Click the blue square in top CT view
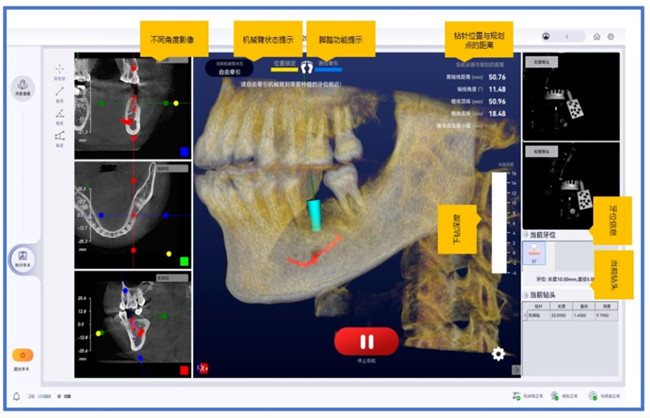The height and width of the screenshot is (418, 650). click(x=184, y=152)
